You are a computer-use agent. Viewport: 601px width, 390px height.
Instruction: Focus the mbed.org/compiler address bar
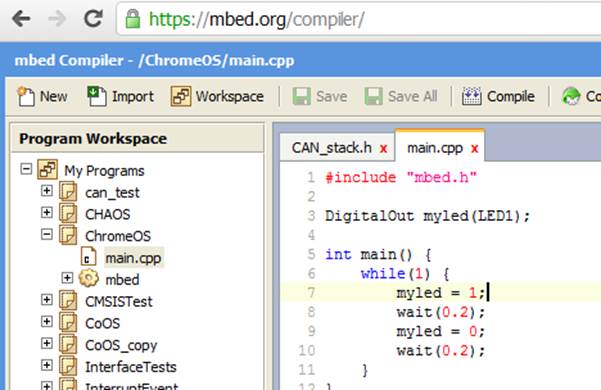[x=358, y=19]
